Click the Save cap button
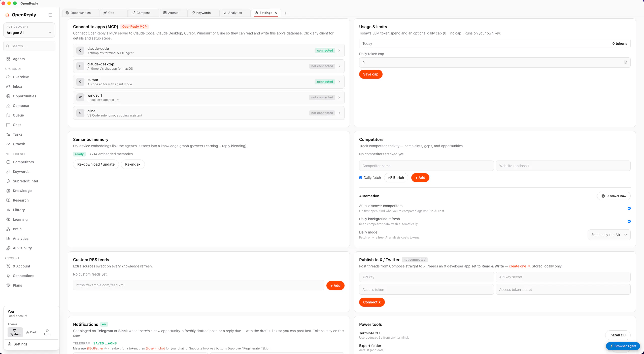This screenshot has height=354, width=644. pos(370,74)
